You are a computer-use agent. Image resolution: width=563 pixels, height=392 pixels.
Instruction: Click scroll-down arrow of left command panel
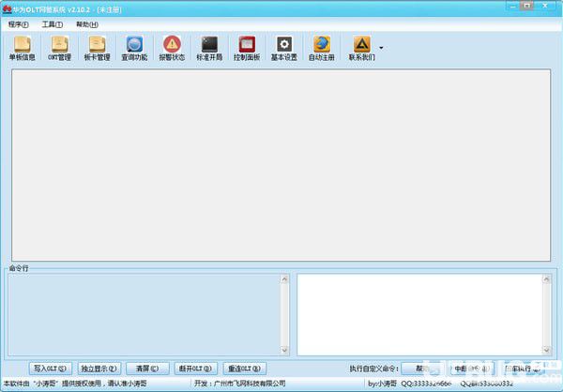(x=284, y=350)
